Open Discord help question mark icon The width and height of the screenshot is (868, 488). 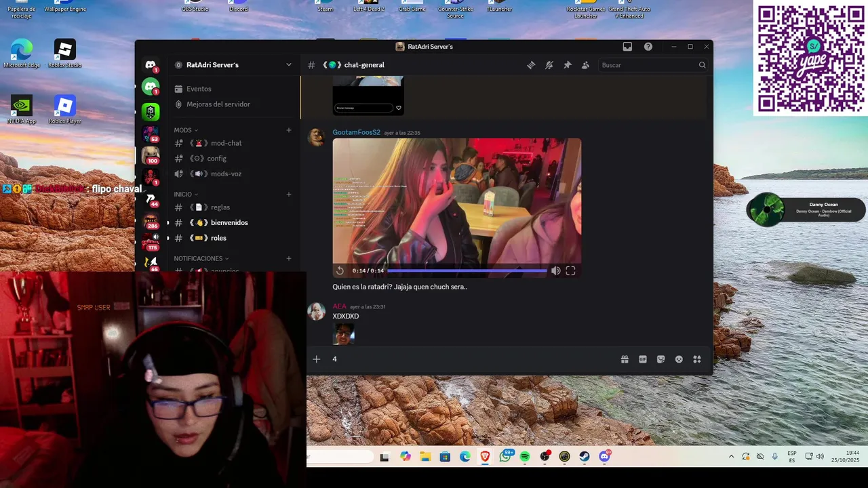[x=648, y=47]
